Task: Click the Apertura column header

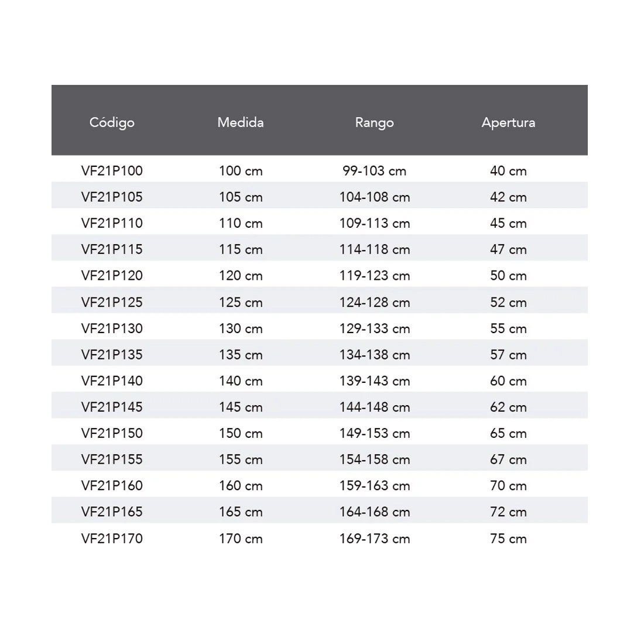Action: point(508,122)
